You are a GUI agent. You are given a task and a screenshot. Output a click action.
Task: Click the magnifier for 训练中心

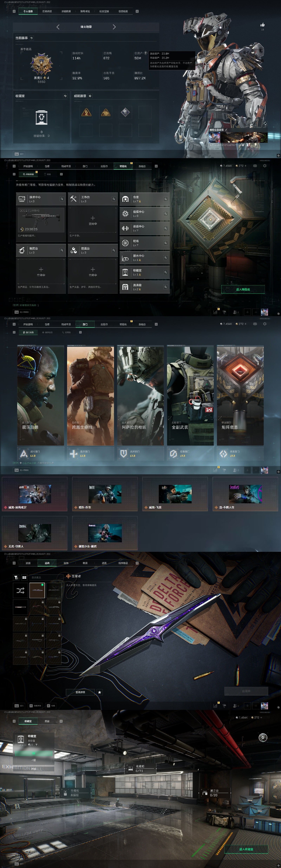pos(165,228)
